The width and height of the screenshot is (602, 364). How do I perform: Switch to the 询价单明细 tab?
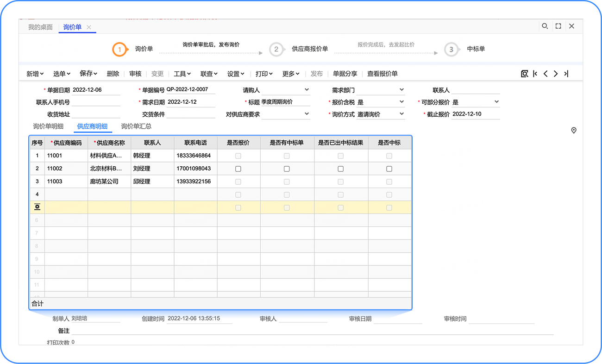coord(48,126)
